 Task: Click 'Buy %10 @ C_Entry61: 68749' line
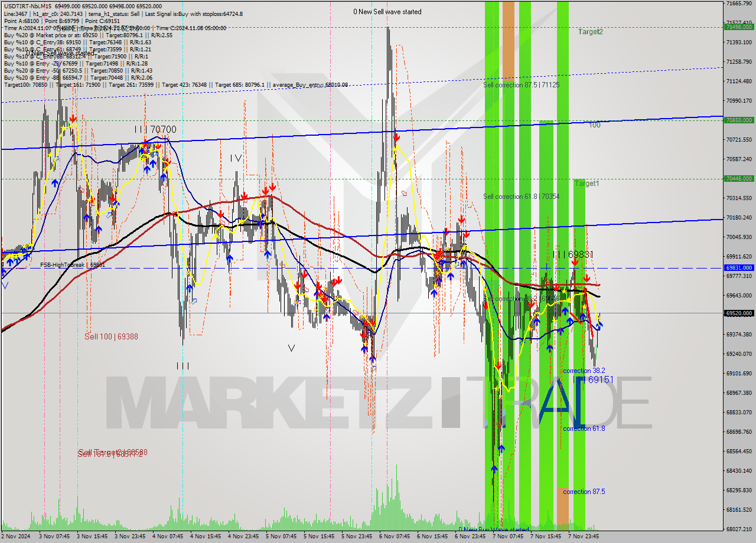[77, 50]
